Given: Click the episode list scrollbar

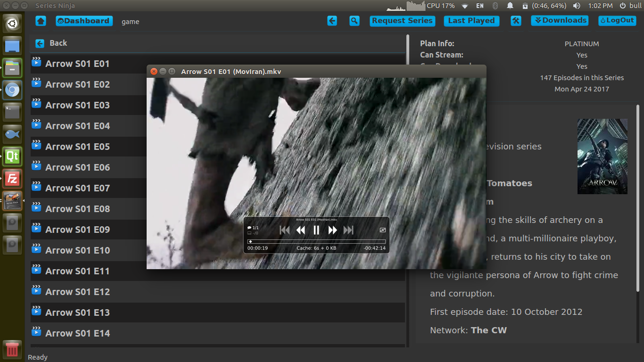Looking at the screenshot, I should (407, 191).
